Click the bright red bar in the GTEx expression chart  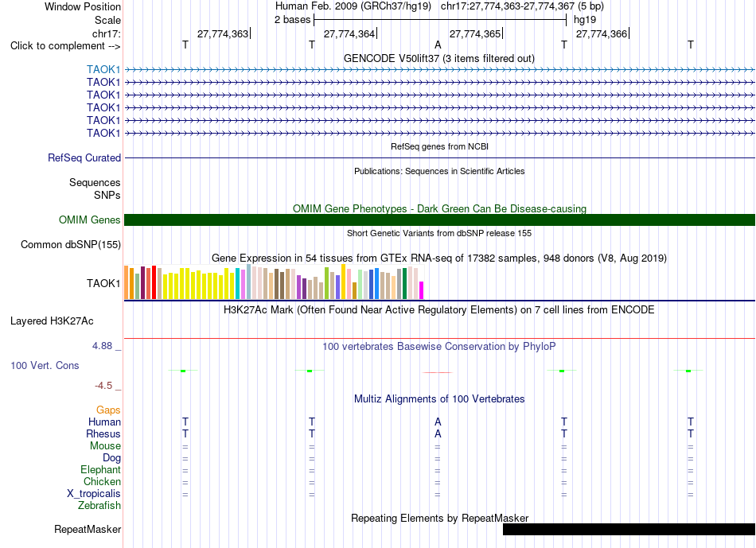(x=154, y=282)
